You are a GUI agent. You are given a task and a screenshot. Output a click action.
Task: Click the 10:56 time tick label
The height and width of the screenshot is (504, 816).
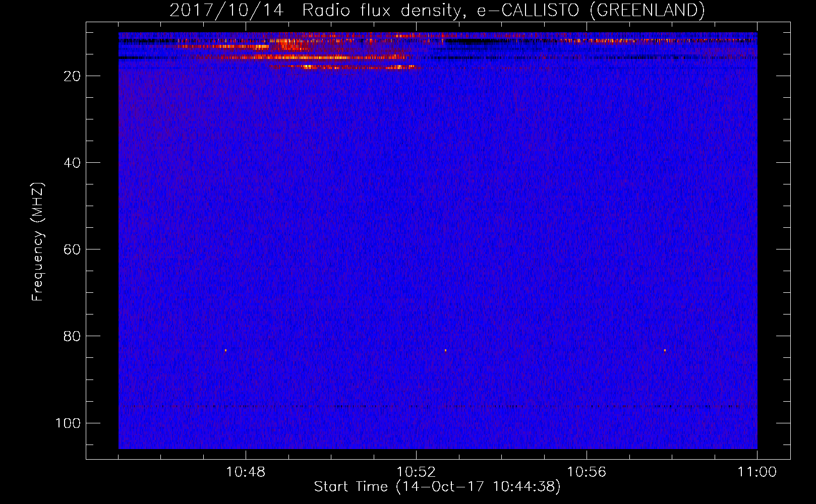(x=587, y=472)
